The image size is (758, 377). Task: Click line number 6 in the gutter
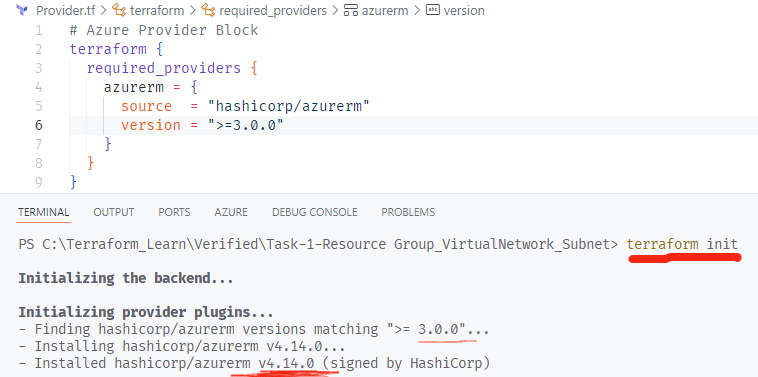[38, 125]
